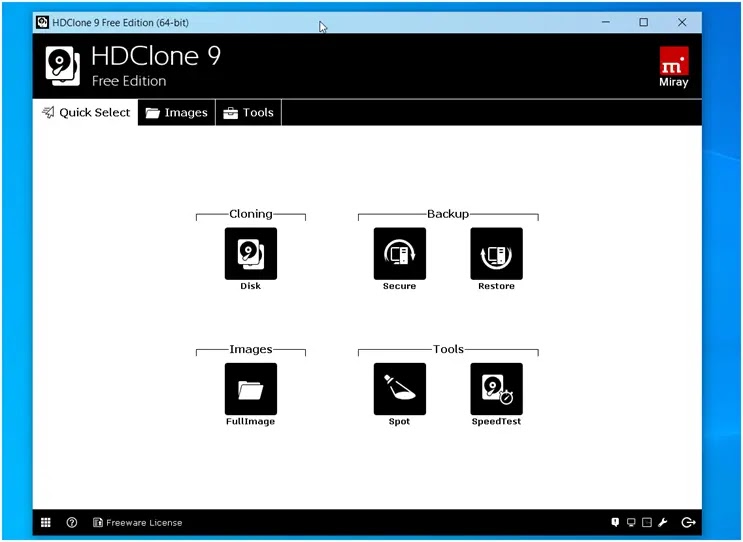Image resolution: width=743 pixels, height=542 pixels.
Task: Minimize the HDClone window
Action: 606,22
